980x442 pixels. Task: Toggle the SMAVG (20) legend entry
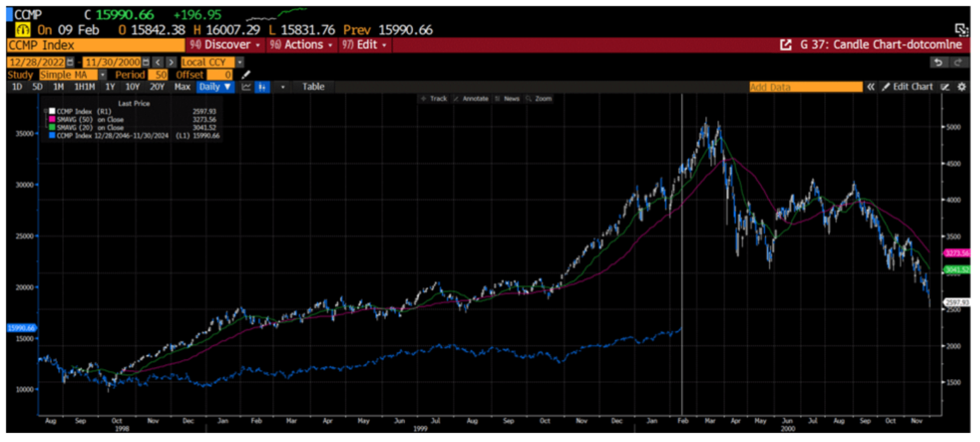tap(73, 127)
